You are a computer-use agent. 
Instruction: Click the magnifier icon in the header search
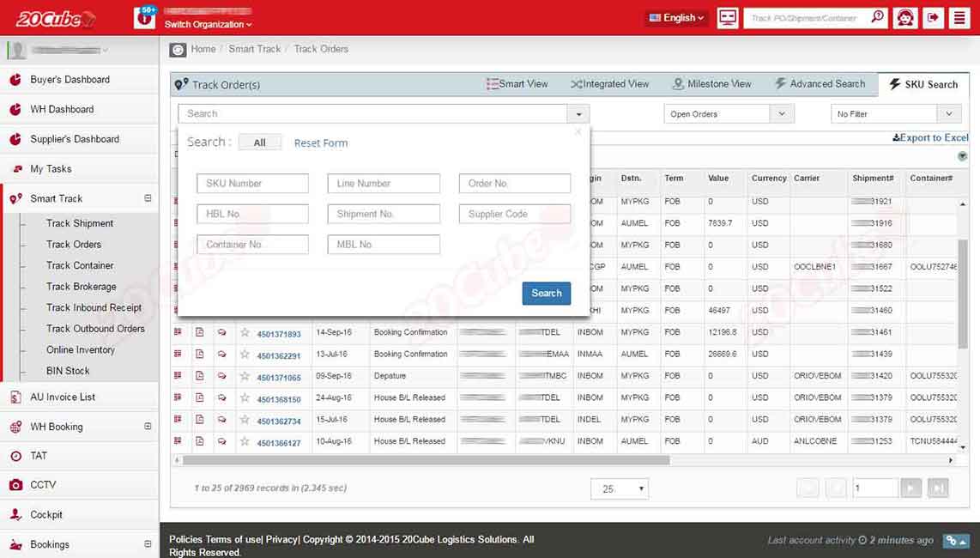(x=878, y=17)
